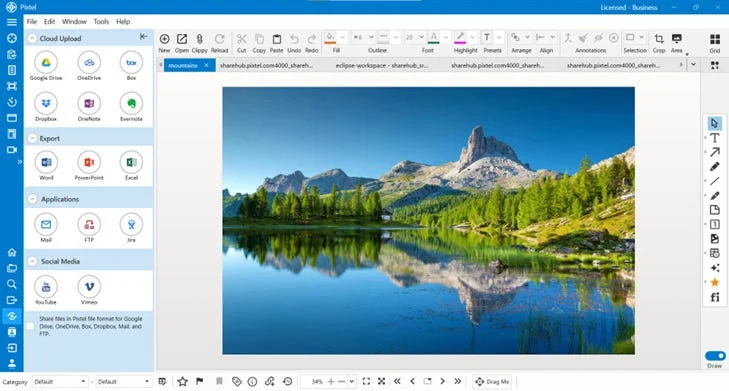Open the Window menu
This screenshot has height=391, width=729.
pos(74,22)
